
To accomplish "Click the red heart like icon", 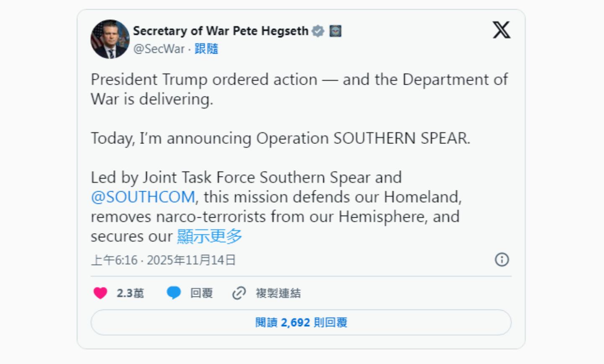I will click(x=100, y=293).
